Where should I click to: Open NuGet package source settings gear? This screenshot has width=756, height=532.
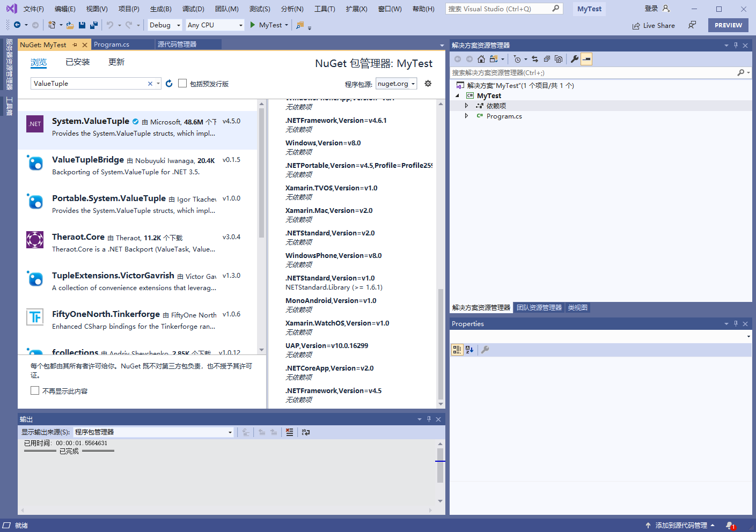(428, 83)
